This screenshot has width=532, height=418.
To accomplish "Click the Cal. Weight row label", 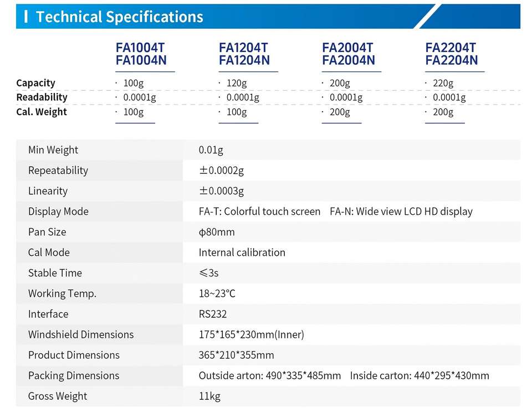I will [x=42, y=112].
